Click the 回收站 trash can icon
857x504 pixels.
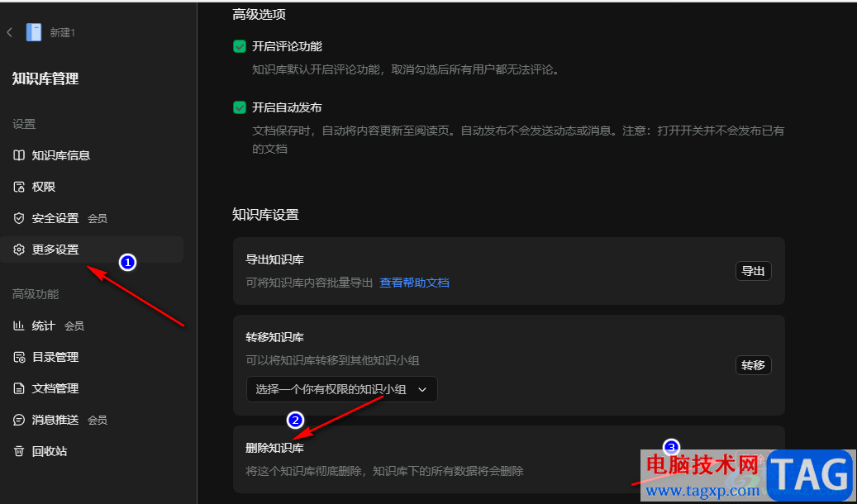click(x=19, y=451)
